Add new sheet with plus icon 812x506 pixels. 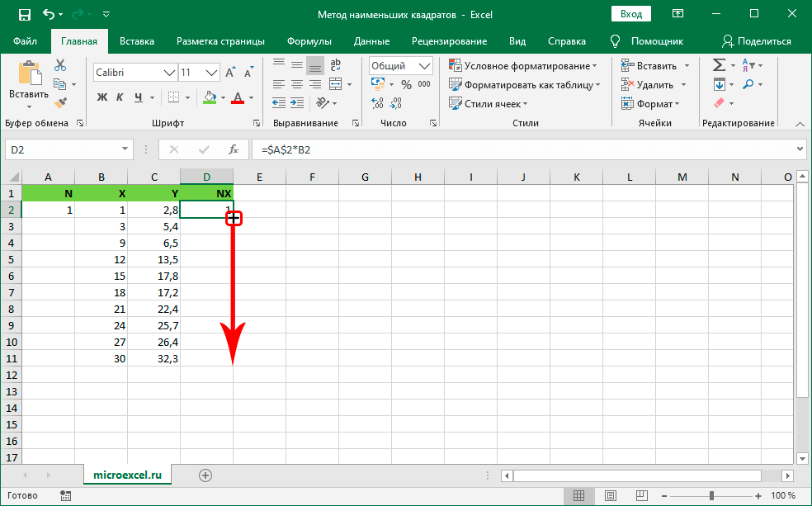(205, 475)
